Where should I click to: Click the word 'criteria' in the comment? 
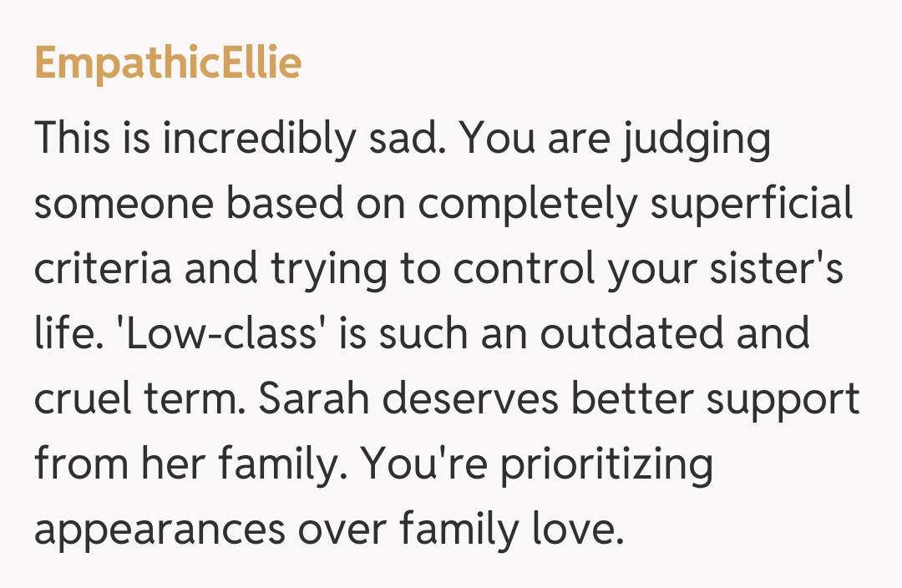click(104, 270)
